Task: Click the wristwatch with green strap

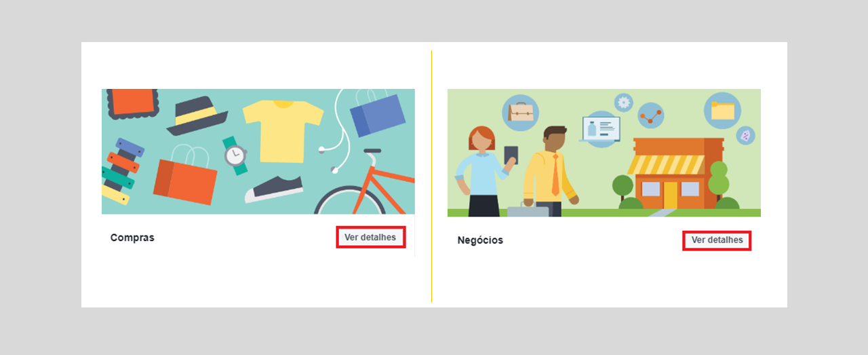Action: click(x=235, y=155)
